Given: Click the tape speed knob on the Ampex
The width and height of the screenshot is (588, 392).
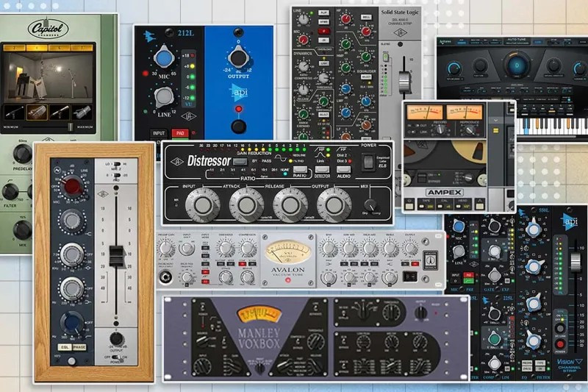Looking at the screenshot, I should pyautogui.click(x=467, y=177).
